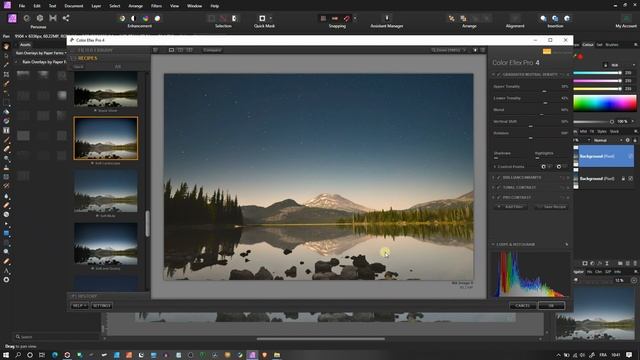
Task: Apply Auto Contrast half-circle icon
Action: tap(133, 18)
